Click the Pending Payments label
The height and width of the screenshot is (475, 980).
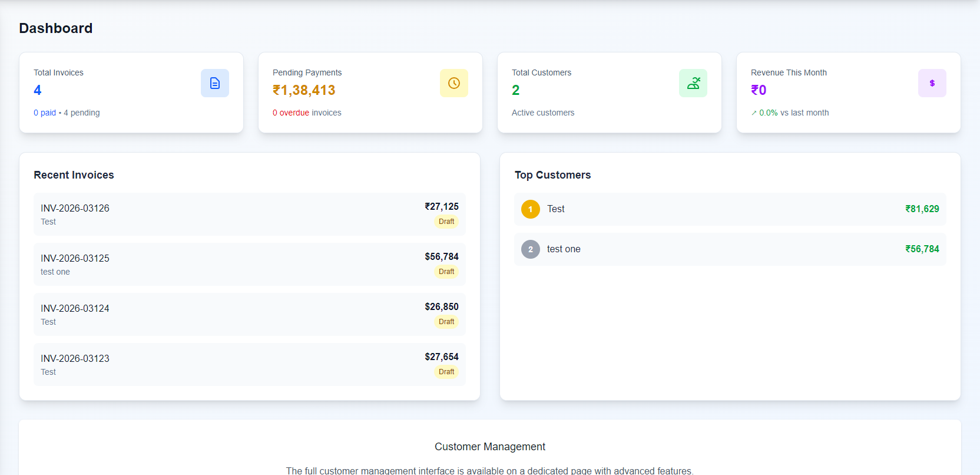tap(307, 72)
